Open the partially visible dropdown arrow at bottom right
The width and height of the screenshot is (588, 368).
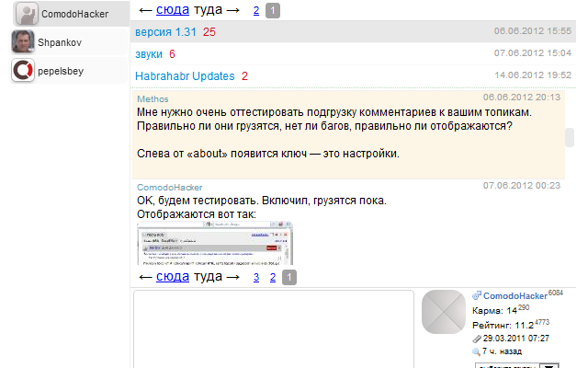[x=549, y=366]
